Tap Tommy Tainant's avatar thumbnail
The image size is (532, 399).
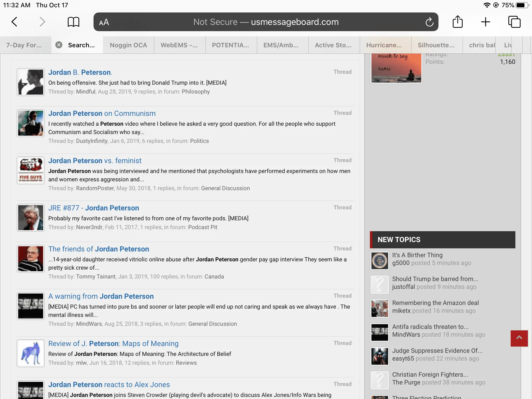[31, 259]
